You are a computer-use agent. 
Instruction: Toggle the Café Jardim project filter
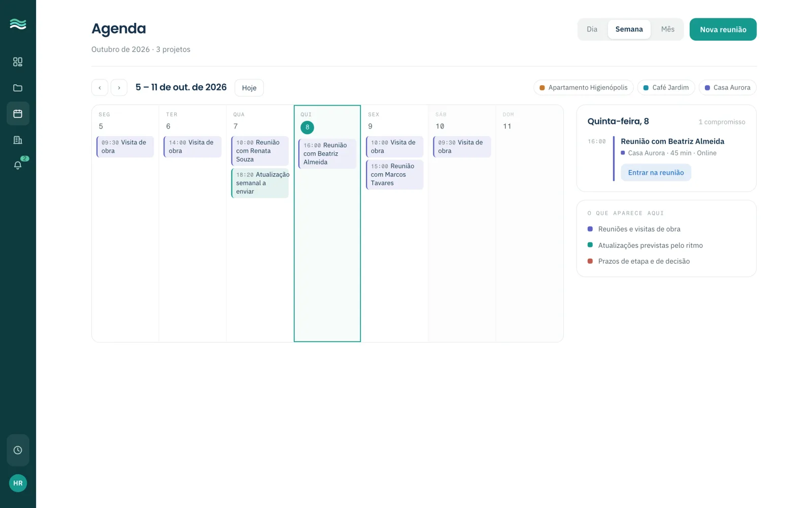click(666, 87)
